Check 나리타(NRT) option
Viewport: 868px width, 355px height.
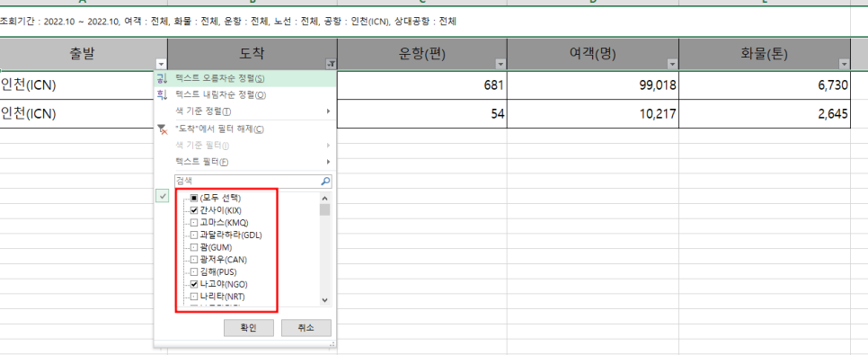194,297
